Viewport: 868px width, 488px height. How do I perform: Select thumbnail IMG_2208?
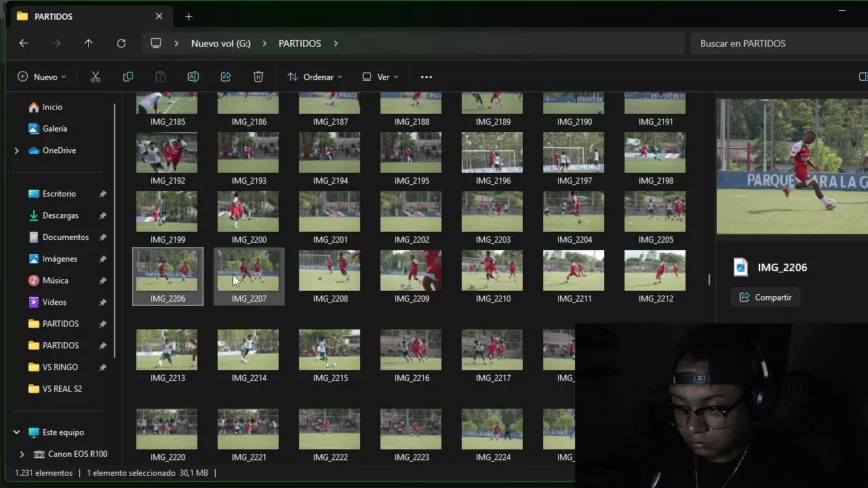330,277
